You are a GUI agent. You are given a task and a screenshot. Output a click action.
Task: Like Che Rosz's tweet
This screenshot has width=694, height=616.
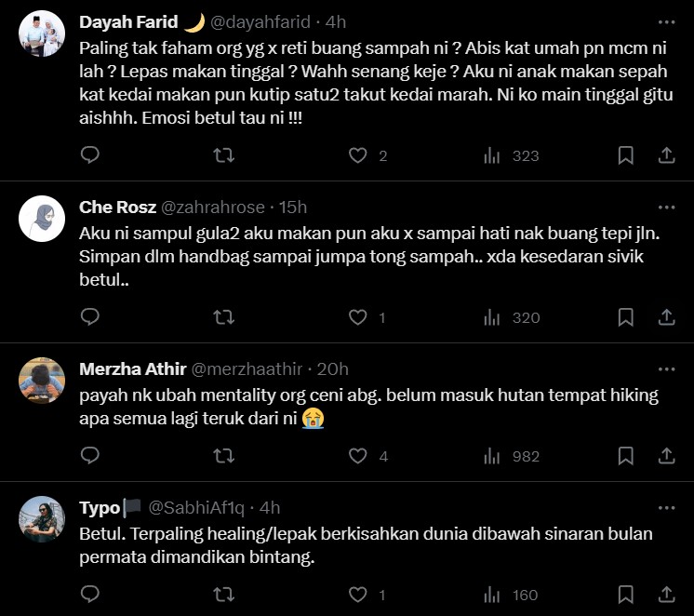click(358, 317)
